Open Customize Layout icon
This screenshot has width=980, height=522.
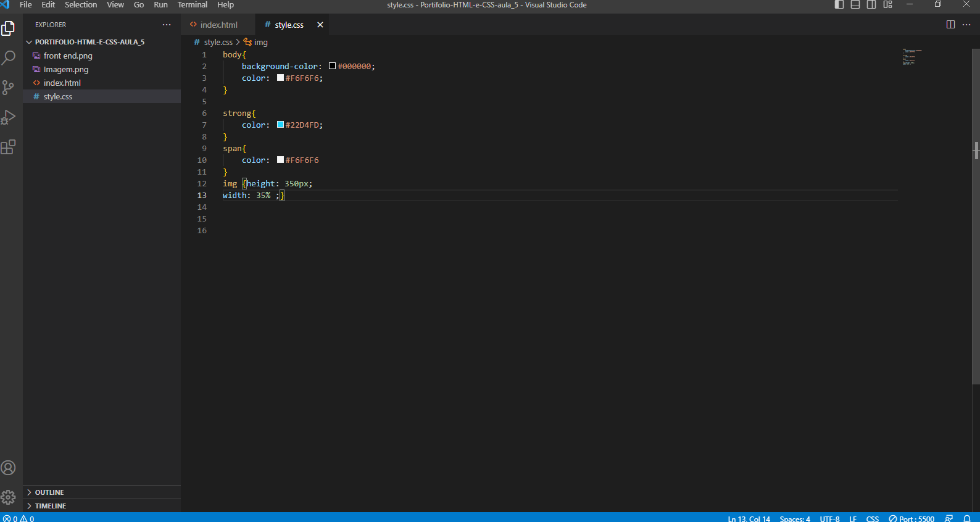tap(887, 5)
